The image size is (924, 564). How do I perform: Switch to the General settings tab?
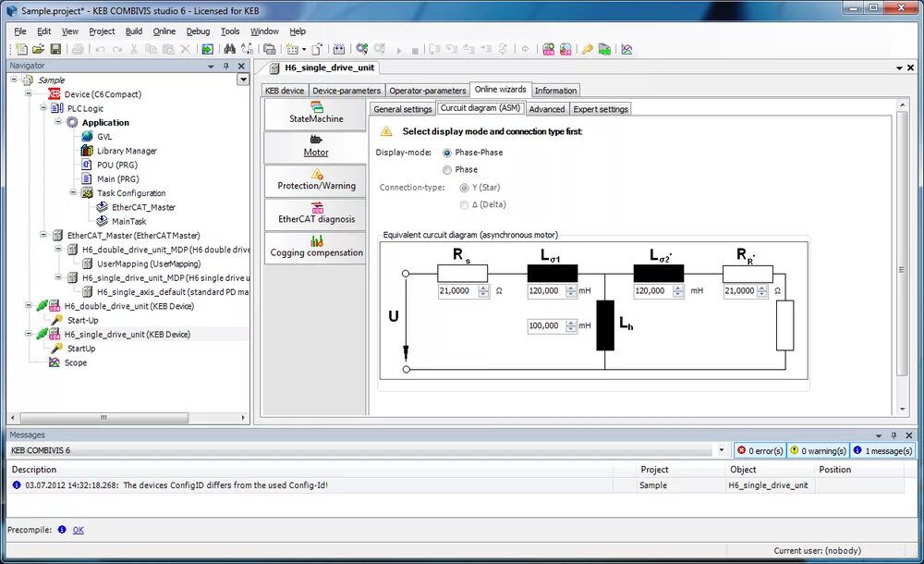(x=403, y=109)
